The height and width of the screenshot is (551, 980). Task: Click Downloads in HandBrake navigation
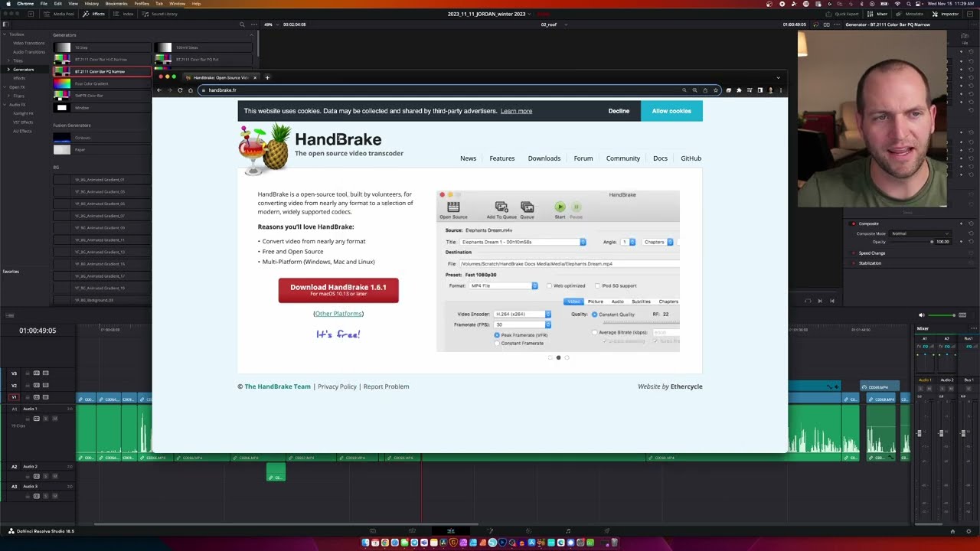click(544, 158)
